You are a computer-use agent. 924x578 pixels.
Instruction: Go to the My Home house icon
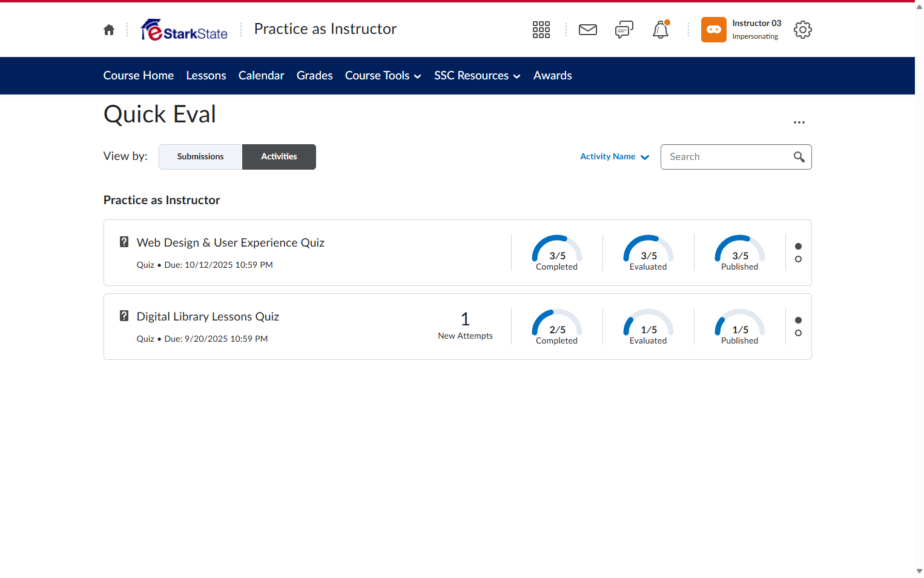tap(109, 30)
